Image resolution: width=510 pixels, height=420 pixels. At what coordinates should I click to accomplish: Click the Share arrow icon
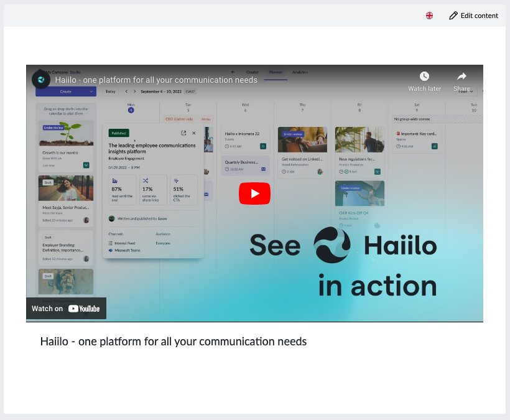pyautogui.click(x=461, y=80)
